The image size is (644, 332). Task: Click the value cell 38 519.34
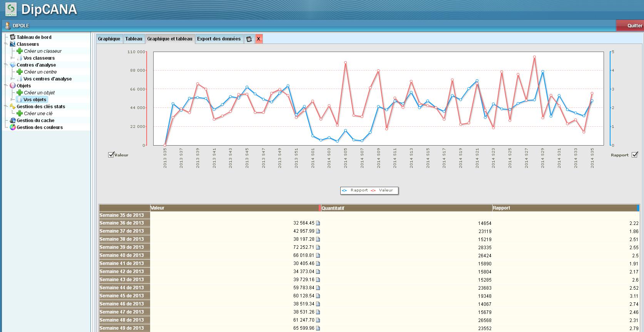point(304,304)
